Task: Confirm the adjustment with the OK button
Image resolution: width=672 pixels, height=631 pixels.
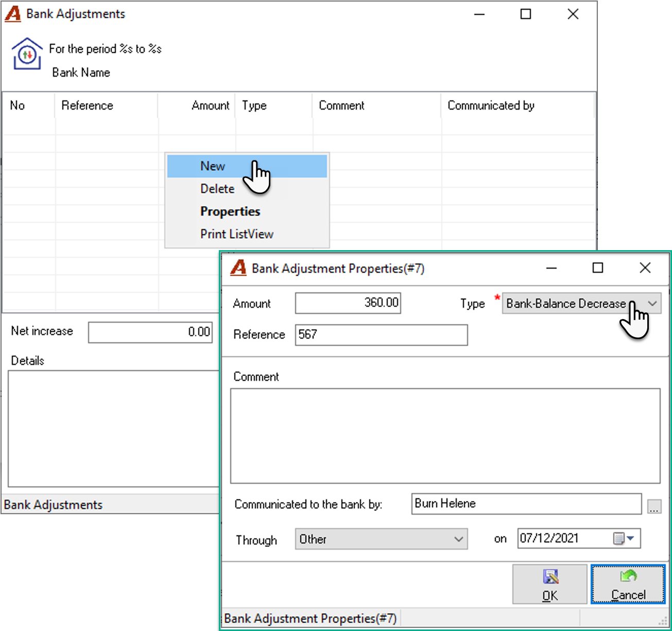Action: [x=549, y=584]
